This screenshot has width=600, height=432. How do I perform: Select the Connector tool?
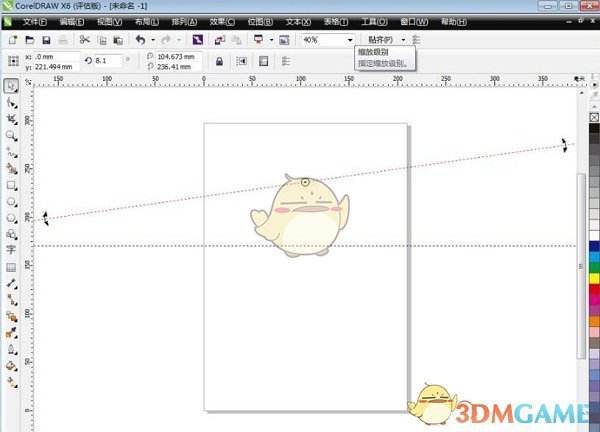[x=12, y=300]
